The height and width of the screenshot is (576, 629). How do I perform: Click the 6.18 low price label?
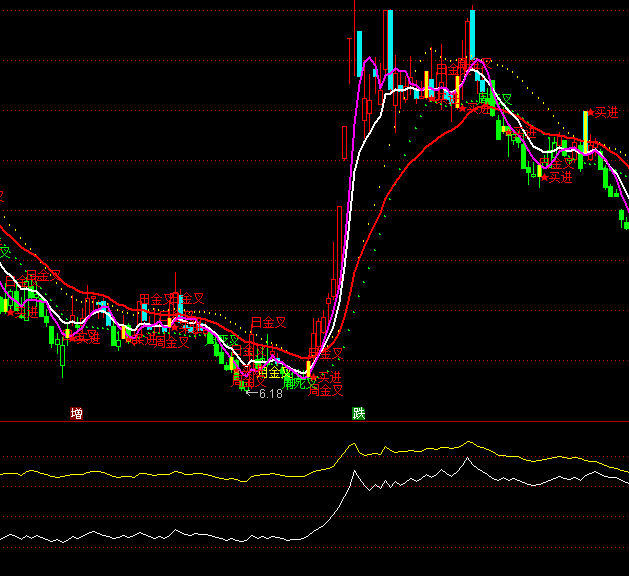coord(268,394)
